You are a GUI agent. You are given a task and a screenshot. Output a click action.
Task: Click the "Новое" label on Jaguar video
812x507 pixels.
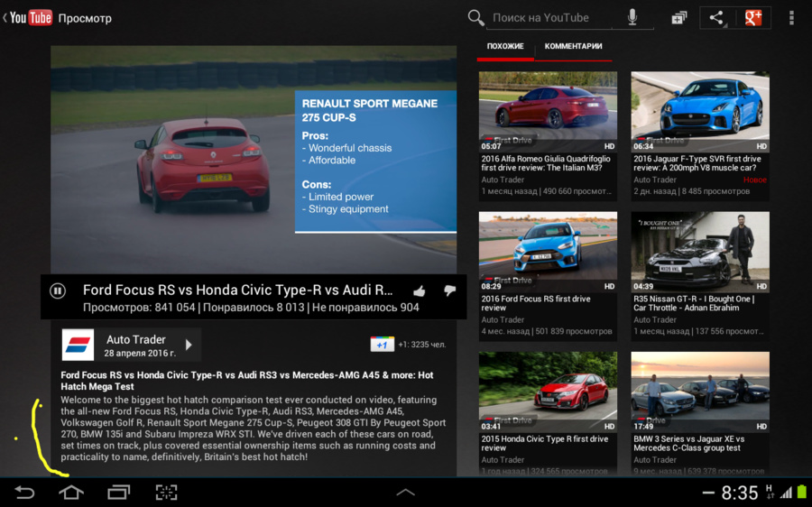tap(754, 180)
